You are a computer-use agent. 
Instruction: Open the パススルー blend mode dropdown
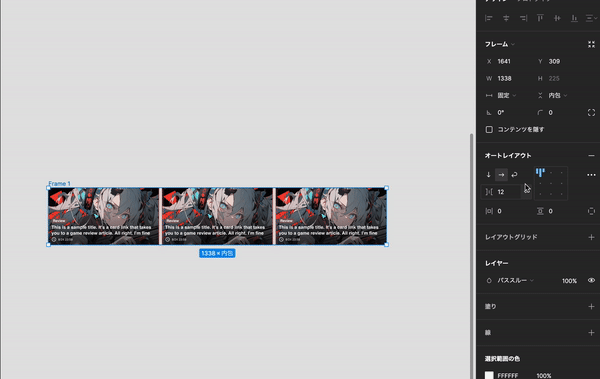click(x=515, y=281)
